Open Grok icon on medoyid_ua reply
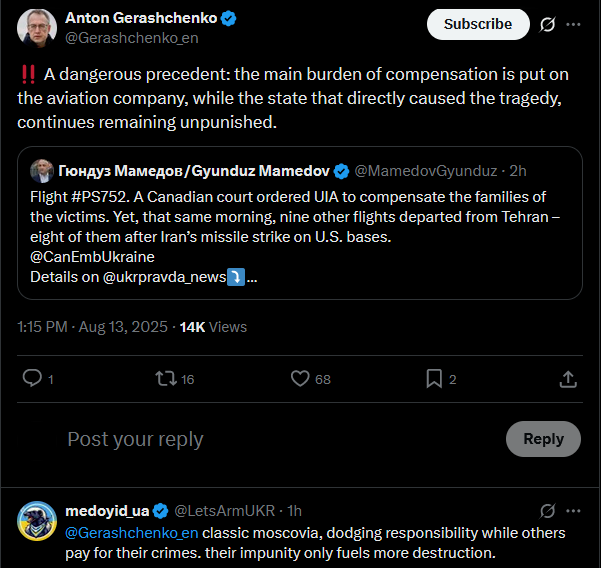 click(x=547, y=511)
